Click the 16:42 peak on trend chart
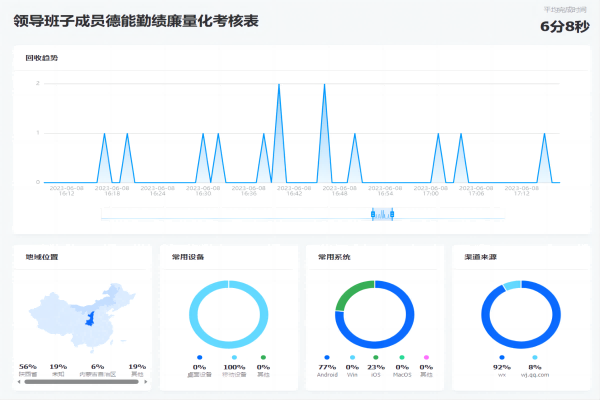Viewport: 600px width, 400px height. pyautogui.click(x=278, y=85)
